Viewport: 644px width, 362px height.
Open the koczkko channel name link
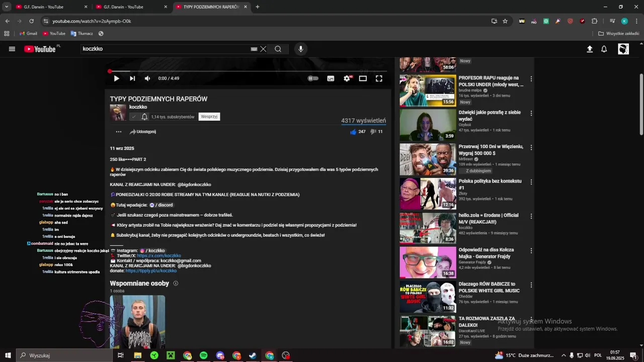[x=138, y=107]
